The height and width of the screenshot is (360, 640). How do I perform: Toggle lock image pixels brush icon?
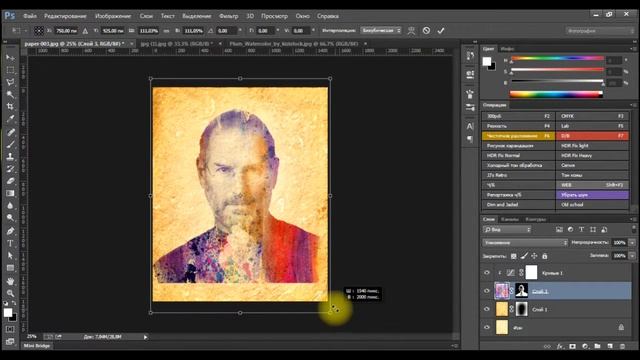[524, 256]
